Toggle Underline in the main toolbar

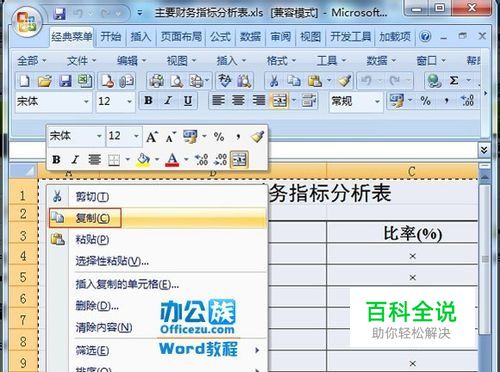click(x=188, y=100)
